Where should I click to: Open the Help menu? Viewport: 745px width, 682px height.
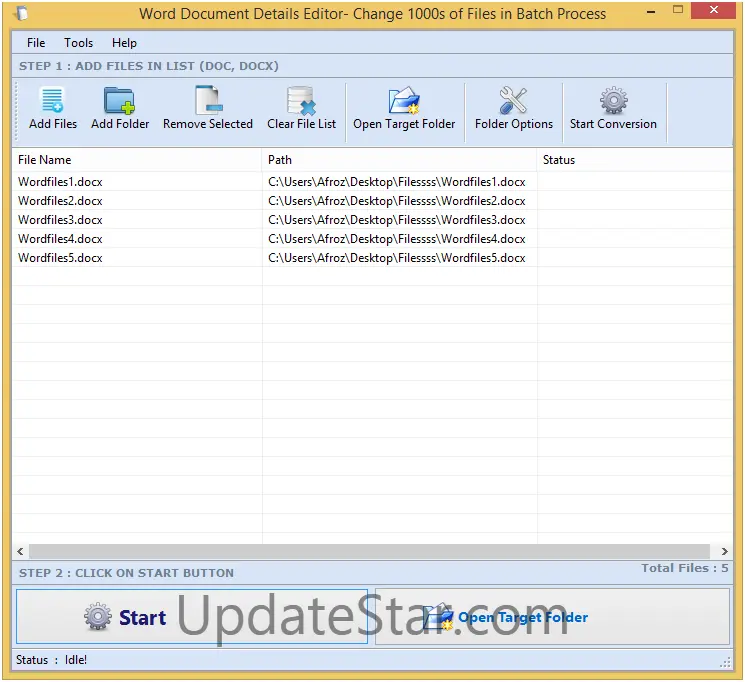click(x=124, y=43)
